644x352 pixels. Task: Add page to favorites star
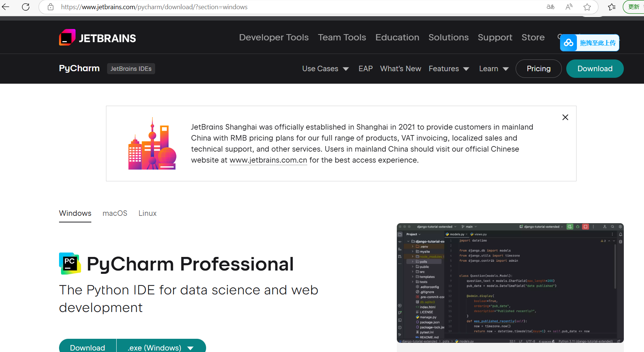click(587, 7)
